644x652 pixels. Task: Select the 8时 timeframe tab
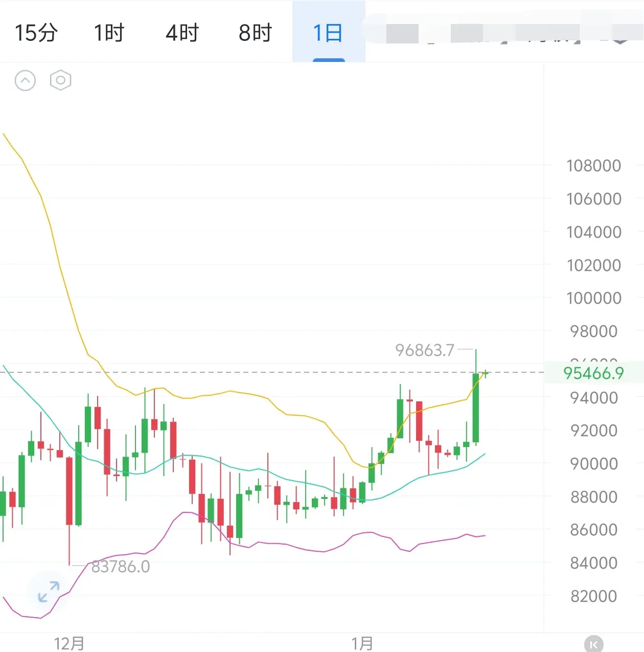[x=255, y=33]
